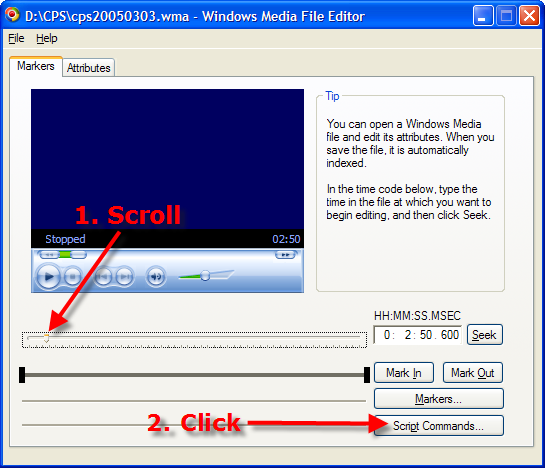Click the Windows Media File Editor title icon
The width and height of the screenshot is (545, 468).
(x=12, y=15)
